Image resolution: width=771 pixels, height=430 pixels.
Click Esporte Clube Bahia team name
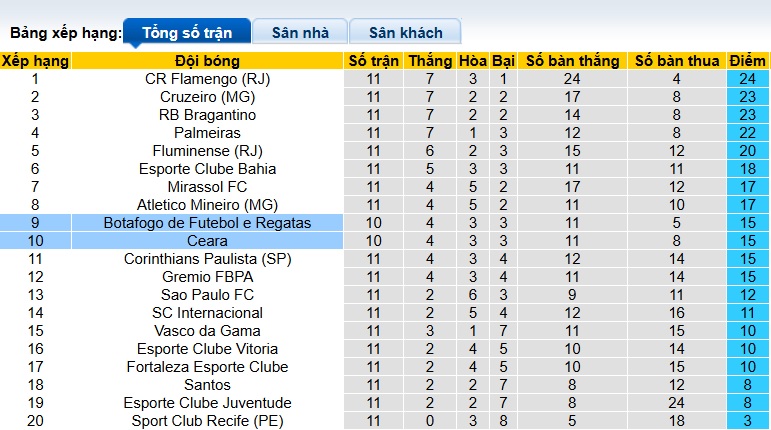pyautogui.click(x=207, y=169)
